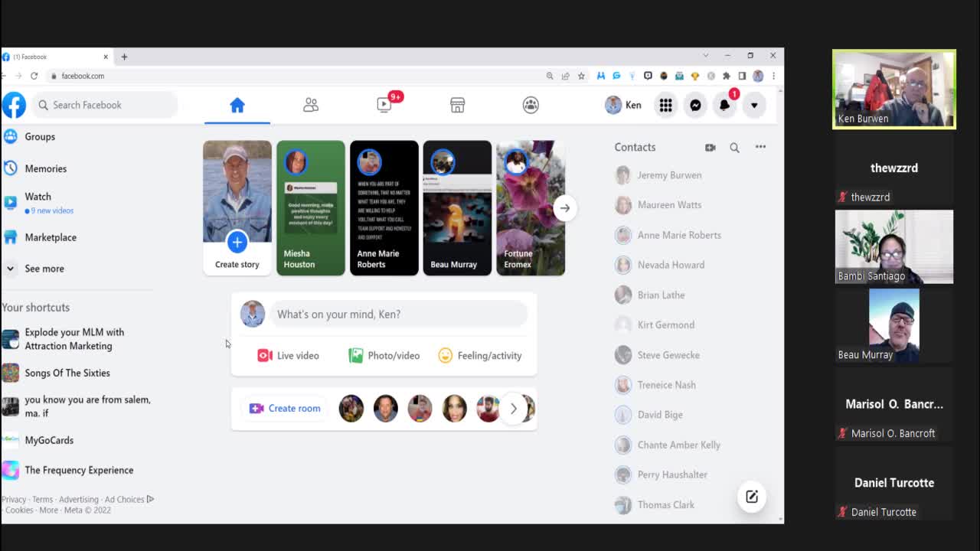Open the Groups tab icon in top bar
This screenshot has height=551, width=980.
click(x=531, y=105)
